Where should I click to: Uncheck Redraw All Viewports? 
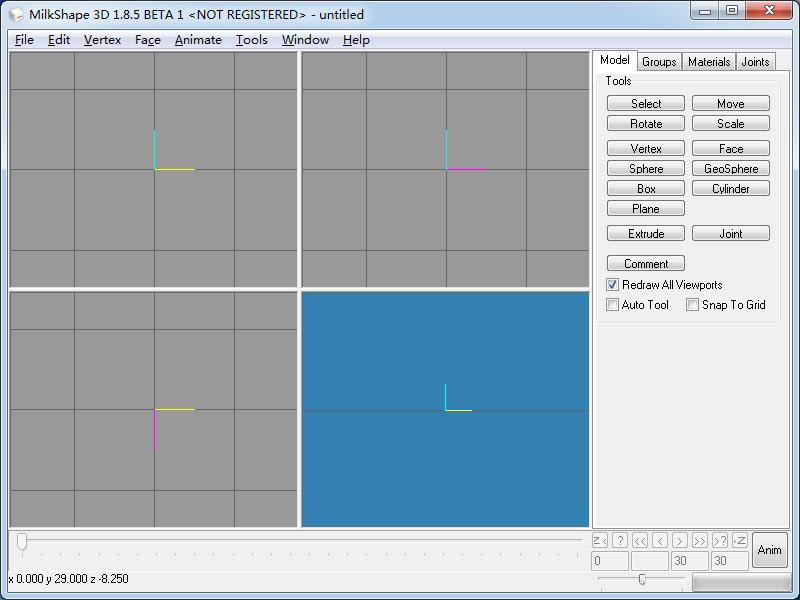[612, 285]
